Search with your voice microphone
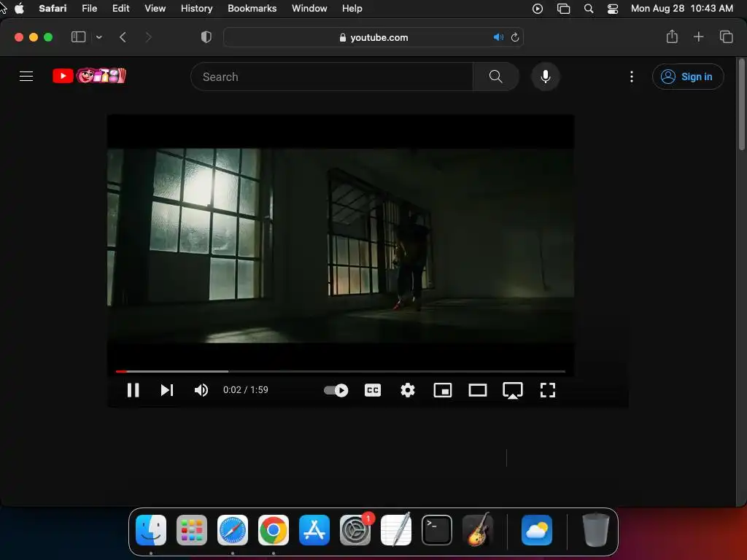 click(x=546, y=77)
